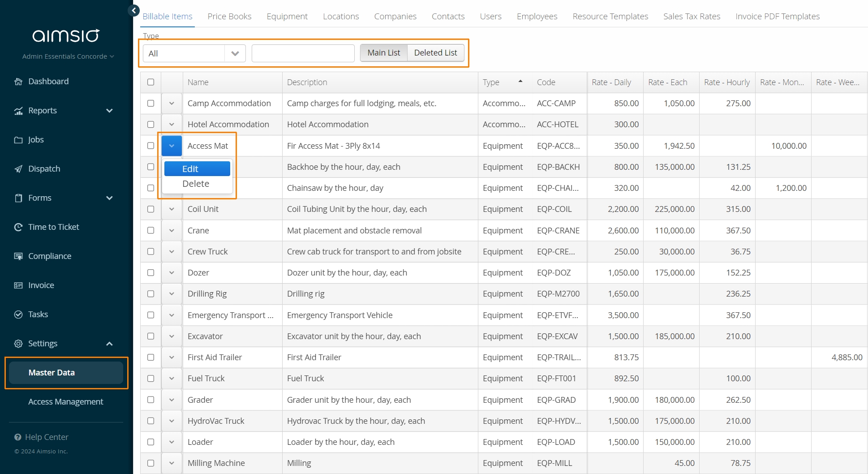Viewport: 868px width, 474px height.
Task: Click the Invoice icon
Action: (18, 285)
